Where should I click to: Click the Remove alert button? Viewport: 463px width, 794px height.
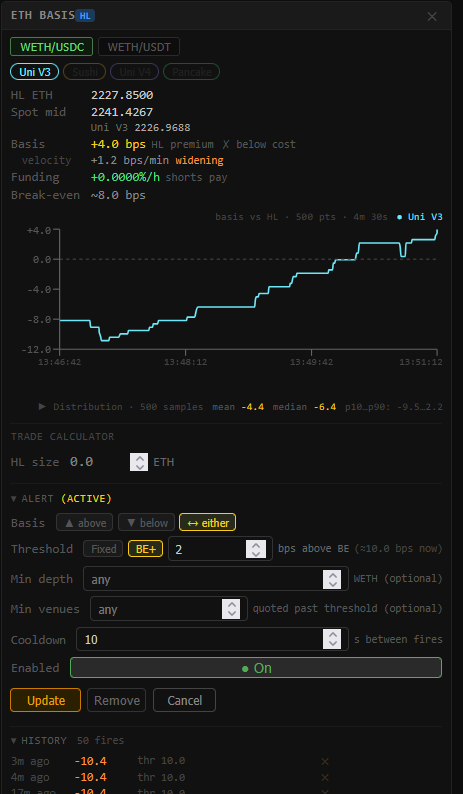pos(117,700)
